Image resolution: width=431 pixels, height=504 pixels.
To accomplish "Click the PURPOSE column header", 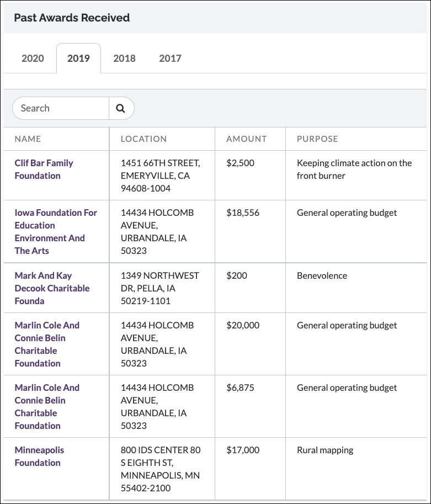I will [317, 139].
